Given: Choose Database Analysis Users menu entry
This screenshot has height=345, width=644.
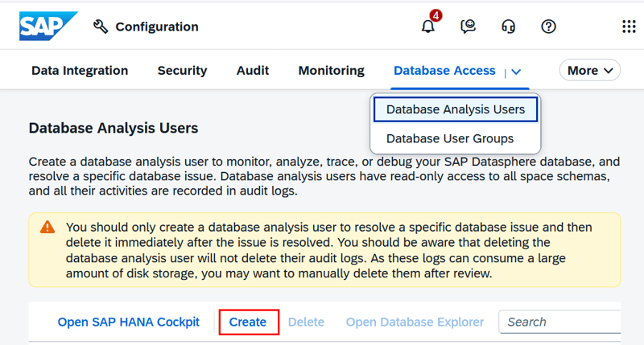Looking at the screenshot, I should click(x=456, y=109).
